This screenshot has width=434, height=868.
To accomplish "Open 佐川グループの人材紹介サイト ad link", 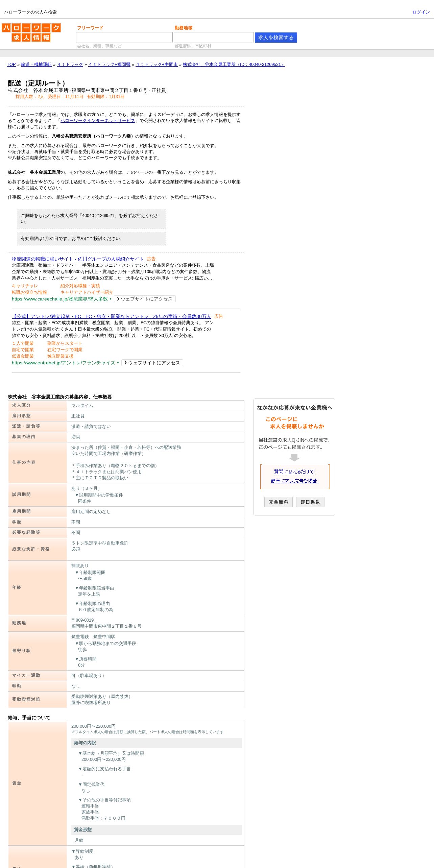I will click(x=78, y=259).
